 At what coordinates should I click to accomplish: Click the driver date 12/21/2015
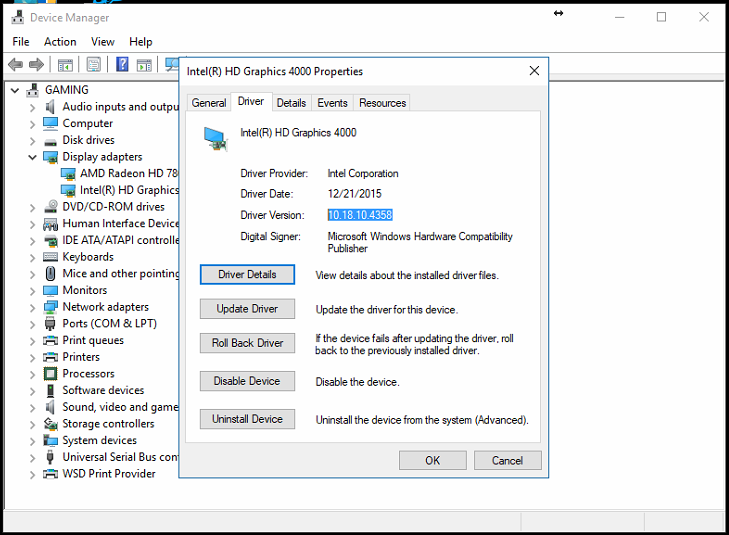354,194
